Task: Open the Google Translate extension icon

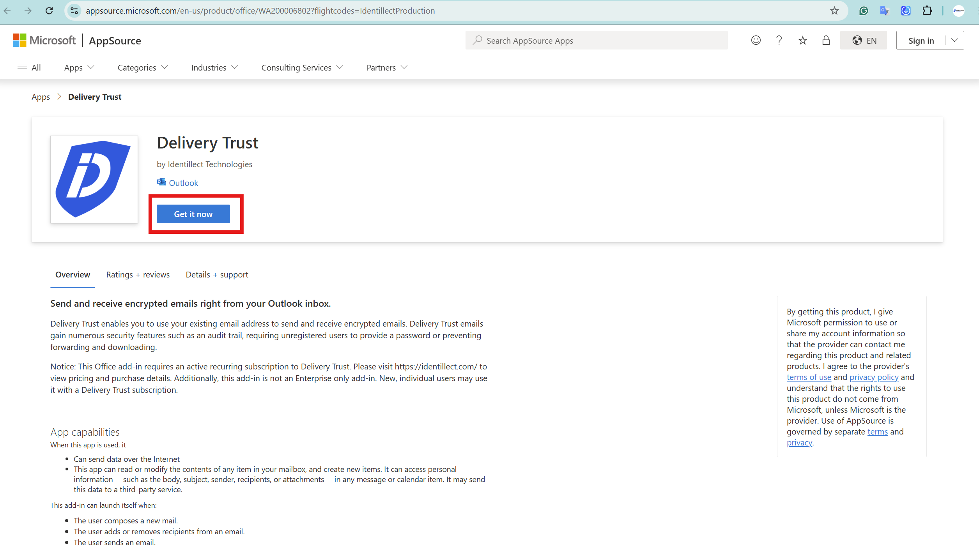Action: coord(884,11)
